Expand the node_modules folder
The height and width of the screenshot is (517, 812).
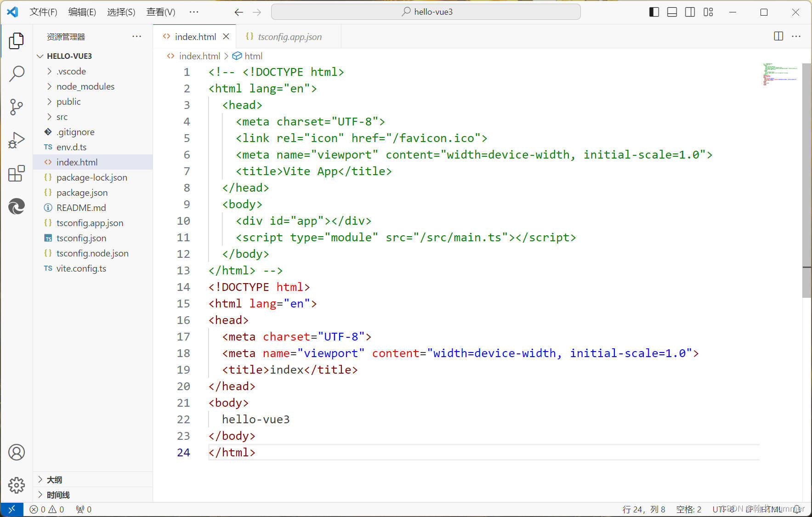tap(85, 86)
